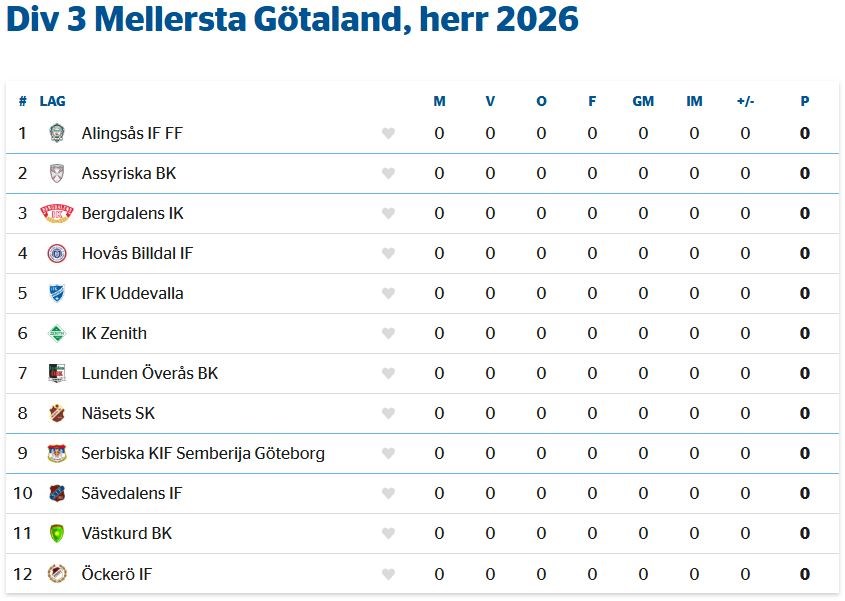Click the IK Zenith green logo
This screenshot has height=601, width=845.
(57, 333)
